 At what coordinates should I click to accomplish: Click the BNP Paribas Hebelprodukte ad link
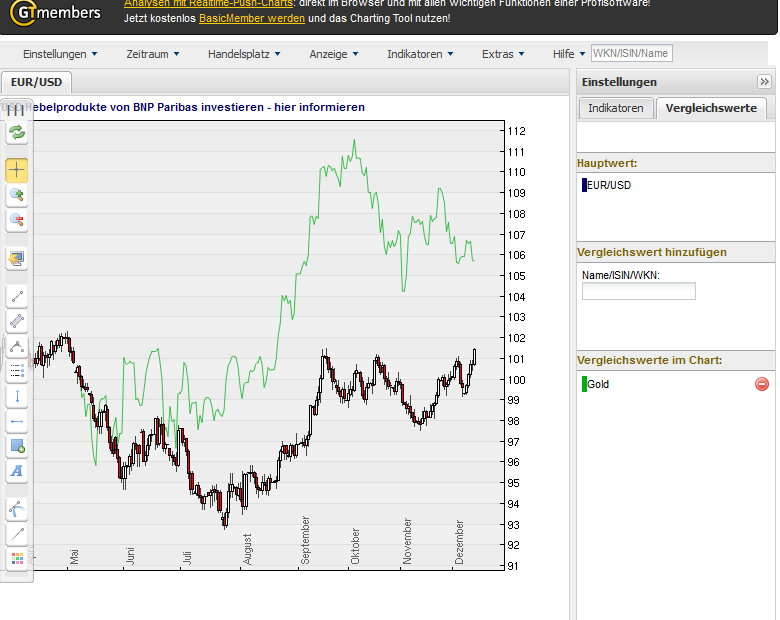pos(199,107)
